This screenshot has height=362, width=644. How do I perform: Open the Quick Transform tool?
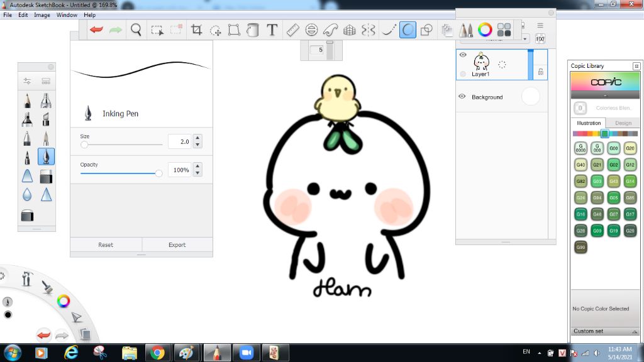click(215, 30)
